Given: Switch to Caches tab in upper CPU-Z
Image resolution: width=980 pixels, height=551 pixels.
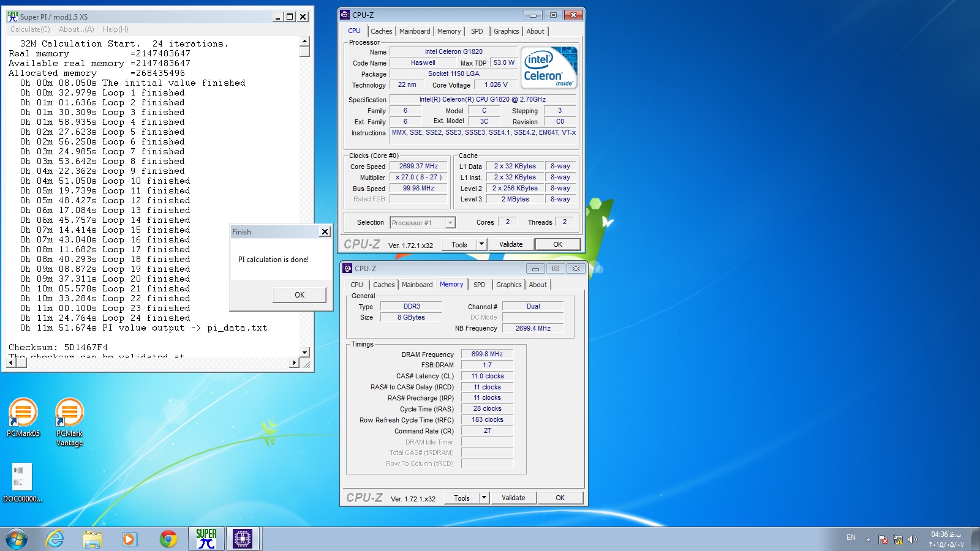Looking at the screenshot, I should 382,31.
